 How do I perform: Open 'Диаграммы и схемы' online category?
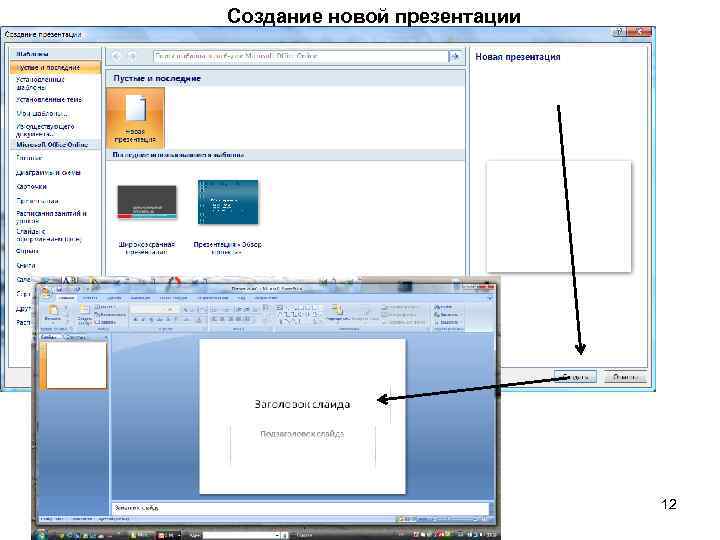[48, 173]
